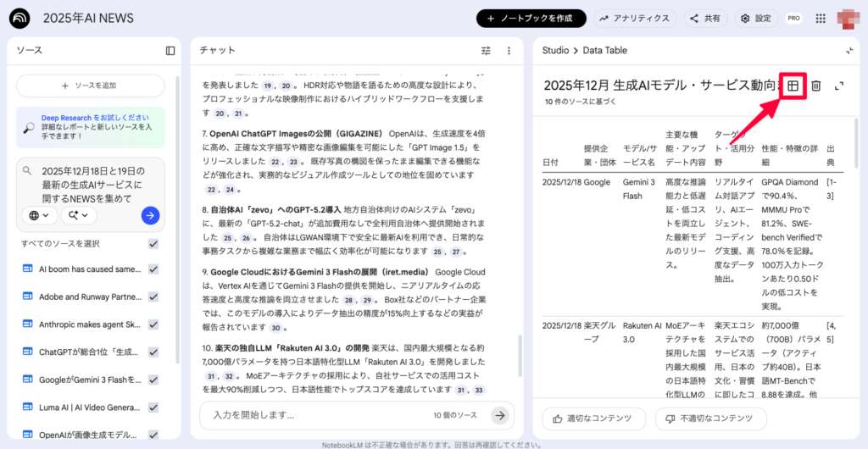Click citation number 30 in chat
Screen dimensions: 868x449
(x=275, y=327)
